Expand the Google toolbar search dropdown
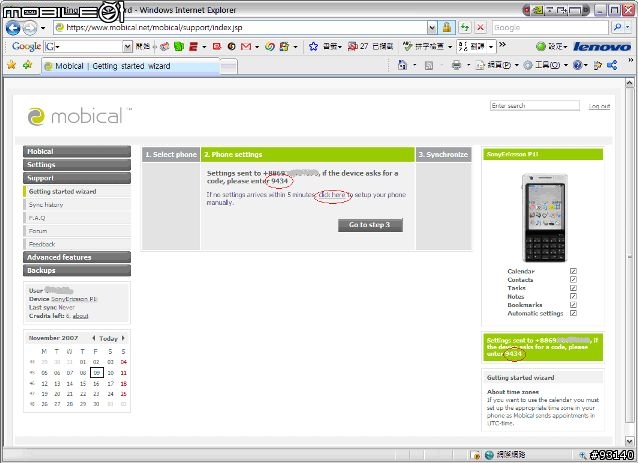This screenshot has height=463, width=638. tap(128, 47)
